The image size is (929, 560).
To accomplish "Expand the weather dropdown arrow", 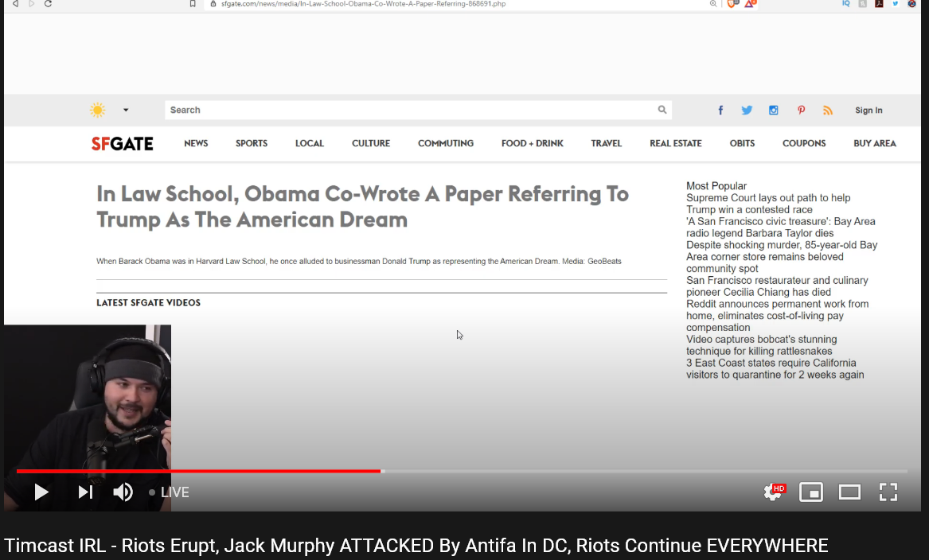I will pyautogui.click(x=126, y=110).
